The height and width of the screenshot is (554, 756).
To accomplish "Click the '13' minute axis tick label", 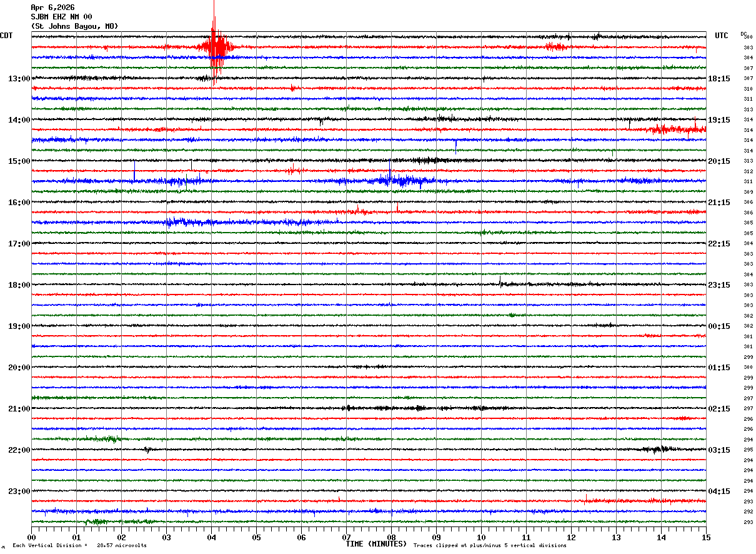I will (x=616, y=537).
